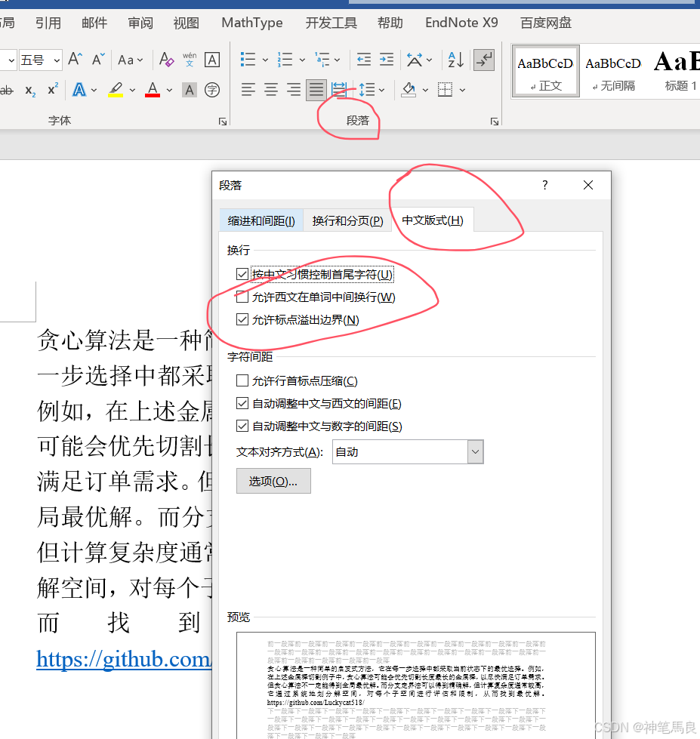Click the Text Effects glowing A icon
Screen dimensions: 700x739
click(79, 90)
